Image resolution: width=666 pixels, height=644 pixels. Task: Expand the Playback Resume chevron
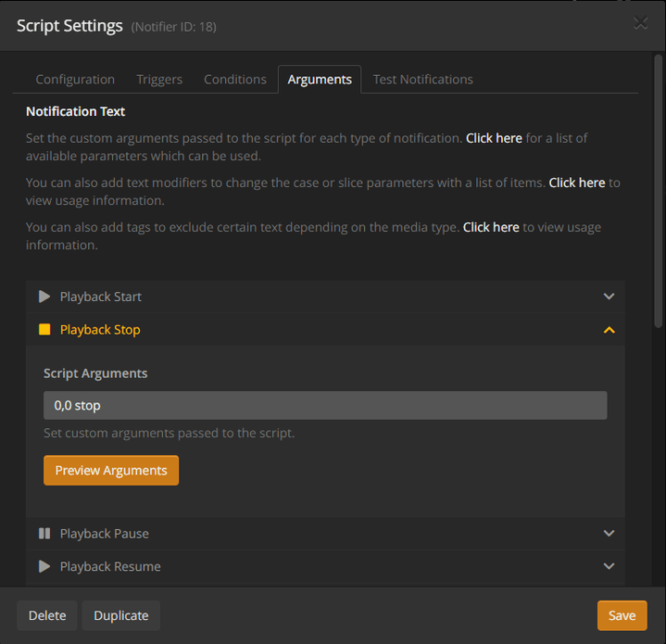click(x=609, y=566)
